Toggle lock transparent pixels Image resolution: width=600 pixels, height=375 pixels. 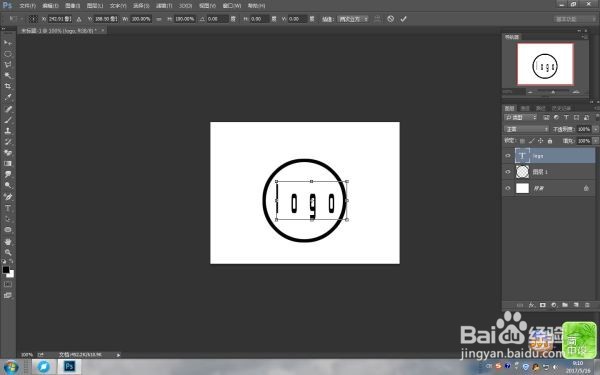click(x=522, y=141)
